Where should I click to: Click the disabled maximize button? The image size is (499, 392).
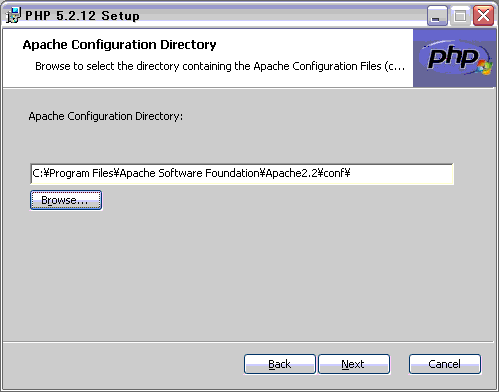[460, 16]
